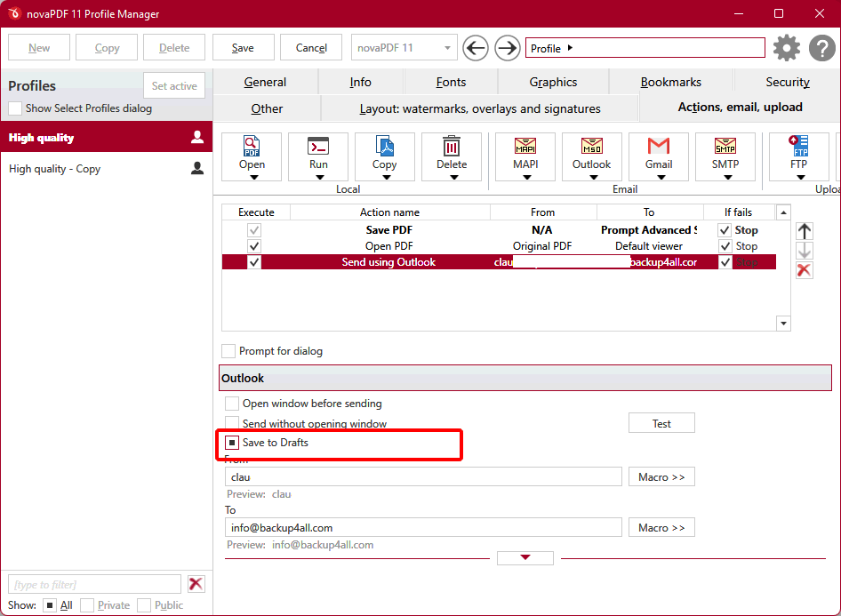Open Macro menu for To field
841x616 pixels.
(x=661, y=527)
